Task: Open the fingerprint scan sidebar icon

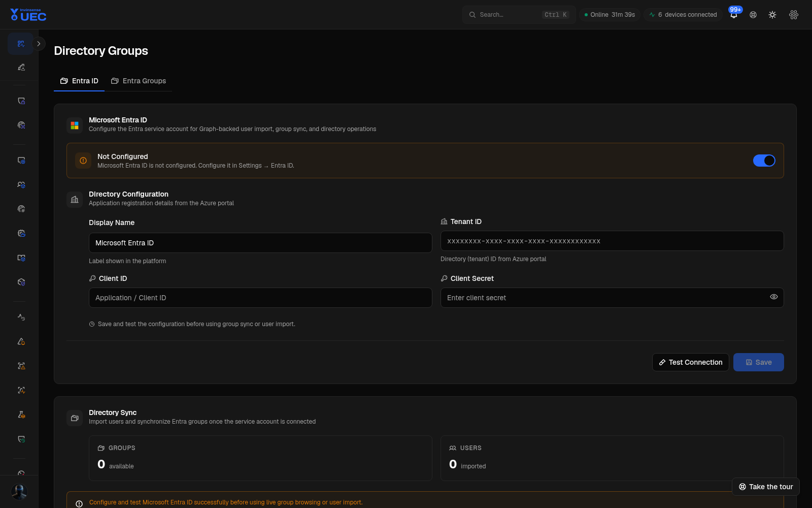Action: 21,125
